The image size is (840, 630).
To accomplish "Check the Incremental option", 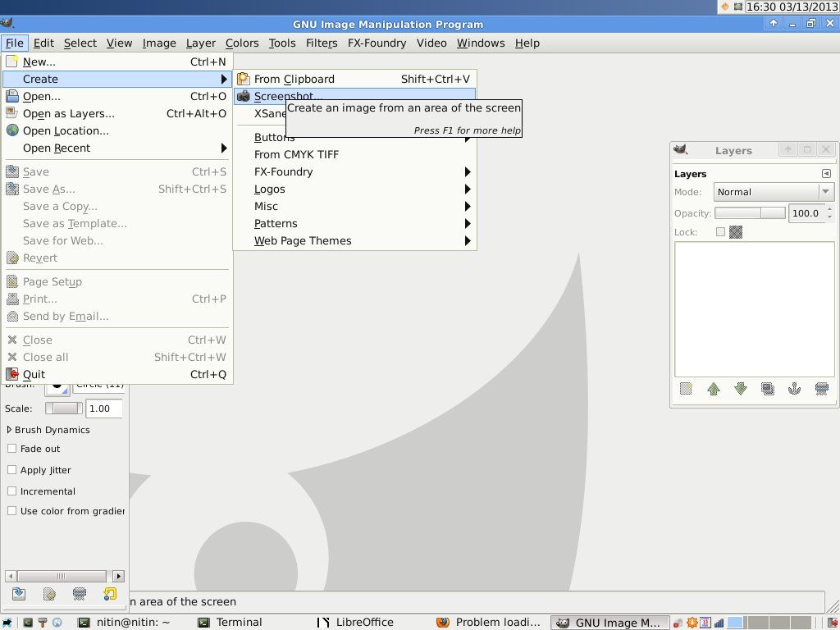I will [11, 491].
